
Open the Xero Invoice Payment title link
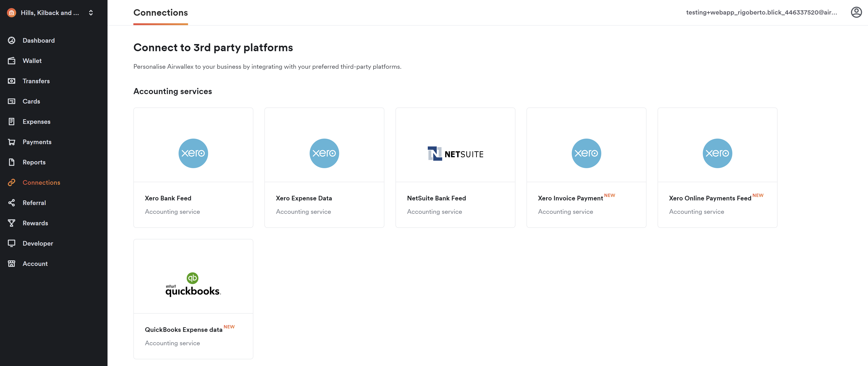(x=570, y=198)
